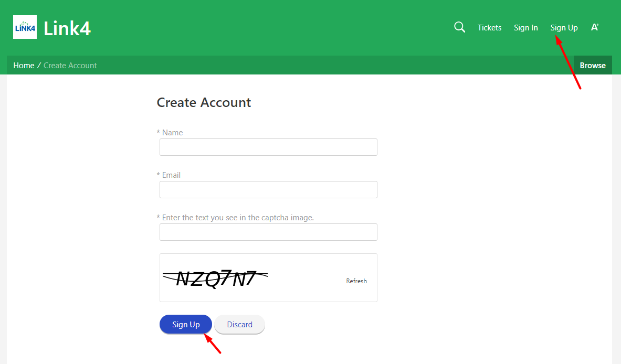Focus the Name input field
This screenshot has width=621, height=364.
pyautogui.click(x=268, y=147)
